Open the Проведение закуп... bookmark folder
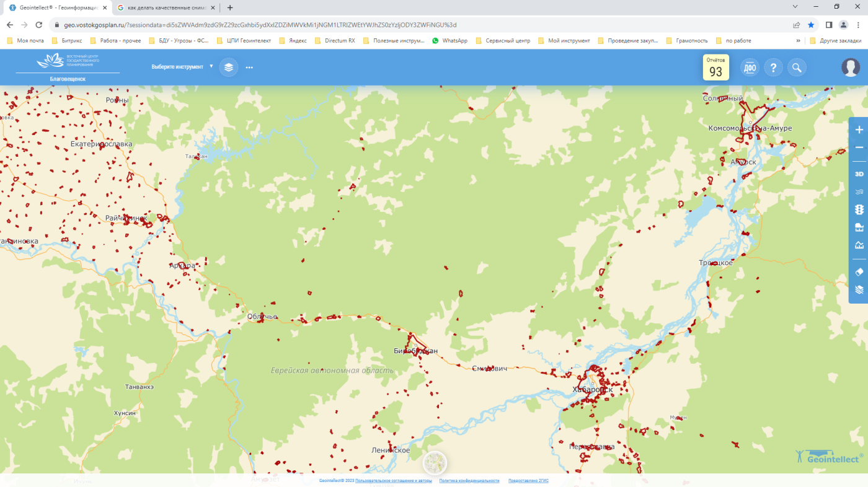Viewport: 868px width, 487px height. tap(627, 40)
